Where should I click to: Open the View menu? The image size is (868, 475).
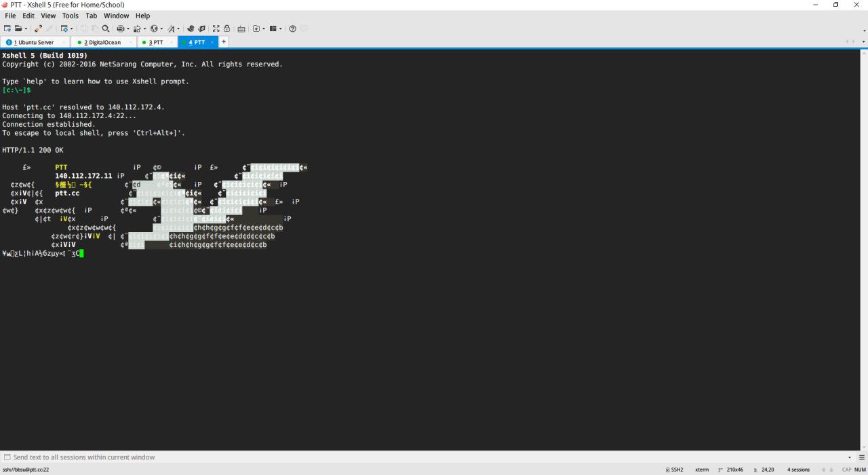pyautogui.click(x=48, y=16)
